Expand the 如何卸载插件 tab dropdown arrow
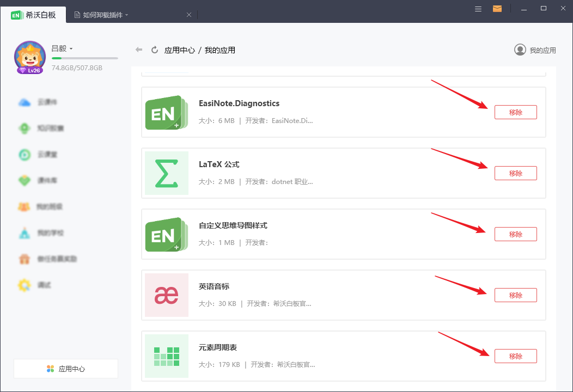The height and width of the screenshot is (392, 573). point(126,15)
